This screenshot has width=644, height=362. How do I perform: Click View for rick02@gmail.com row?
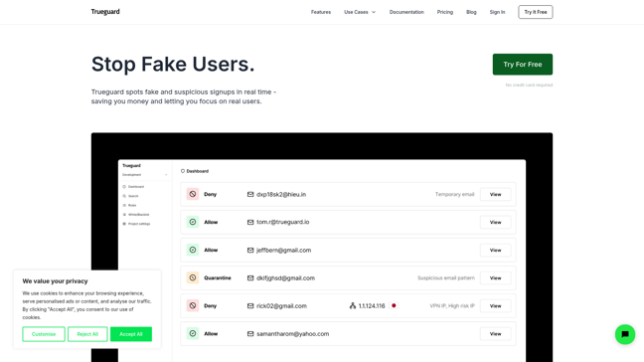coord(495,306)
